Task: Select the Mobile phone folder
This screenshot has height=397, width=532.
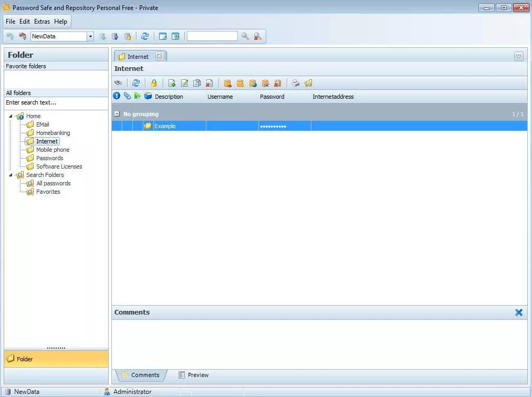Action: 53,150
